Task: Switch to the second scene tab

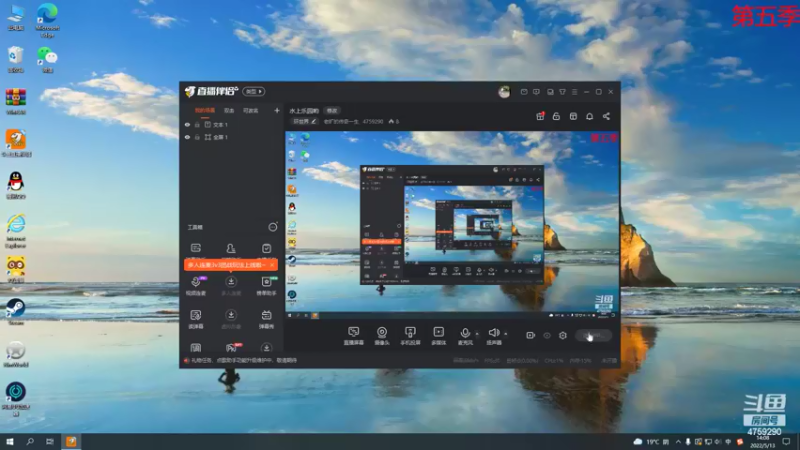Action: [229, 110]
